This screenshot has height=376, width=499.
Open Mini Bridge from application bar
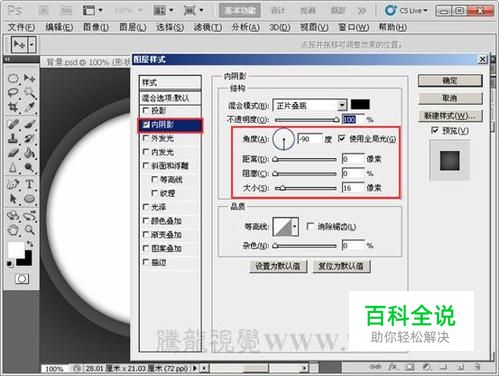pyautogui.click(x=66, y=11)
